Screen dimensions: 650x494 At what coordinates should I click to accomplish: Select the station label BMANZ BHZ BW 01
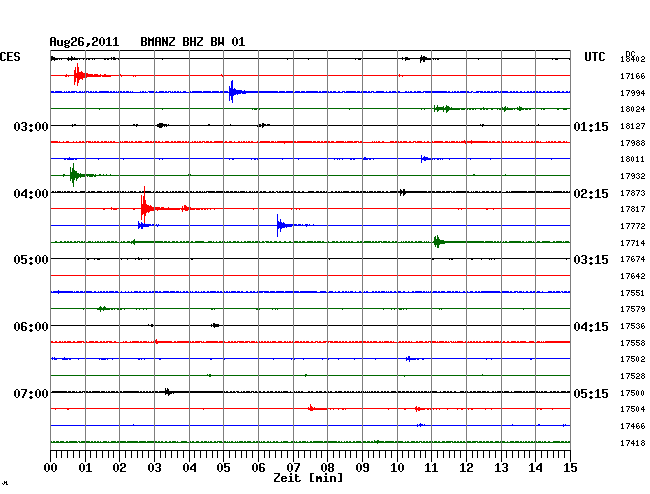click(193, 42)
